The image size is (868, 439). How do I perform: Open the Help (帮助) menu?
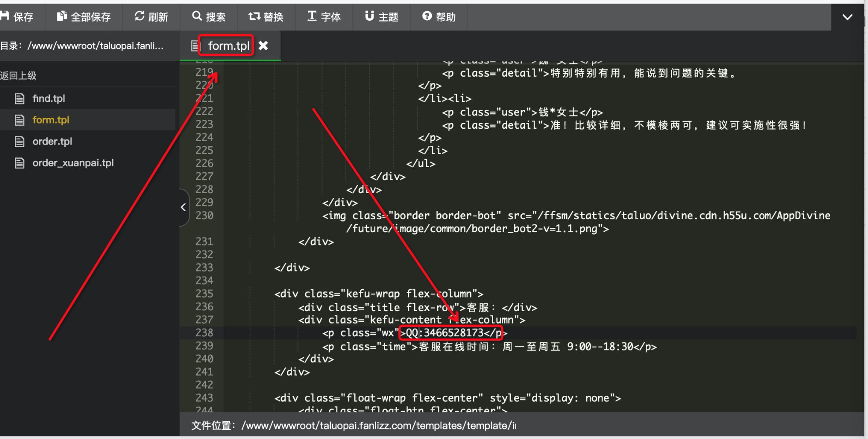tap(439, 17)
